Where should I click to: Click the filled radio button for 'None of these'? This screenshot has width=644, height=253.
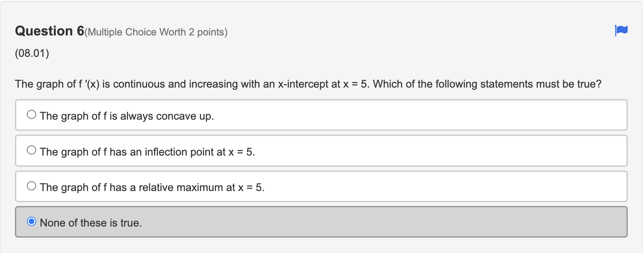pos(31,221)
